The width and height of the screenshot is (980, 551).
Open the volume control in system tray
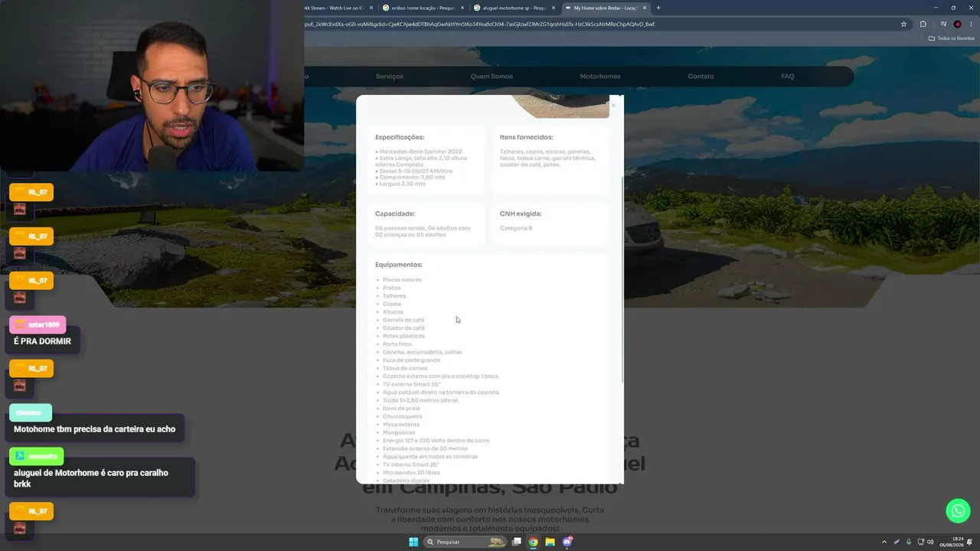[930, 542]
